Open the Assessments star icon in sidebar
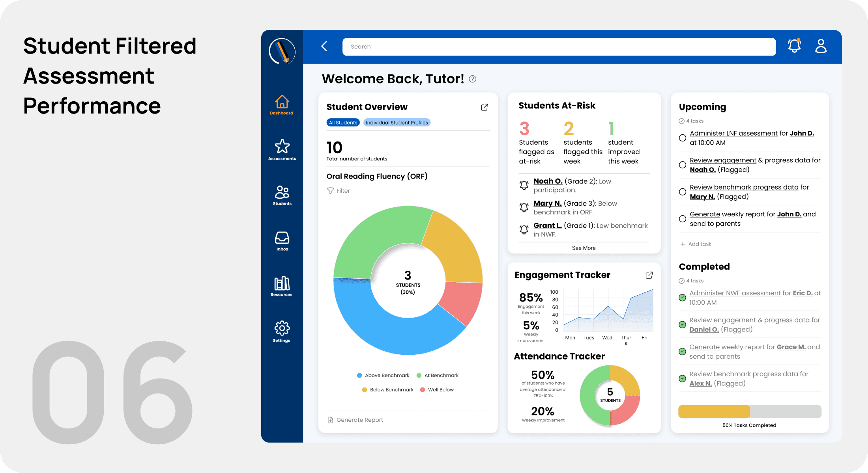 (282, 147)
